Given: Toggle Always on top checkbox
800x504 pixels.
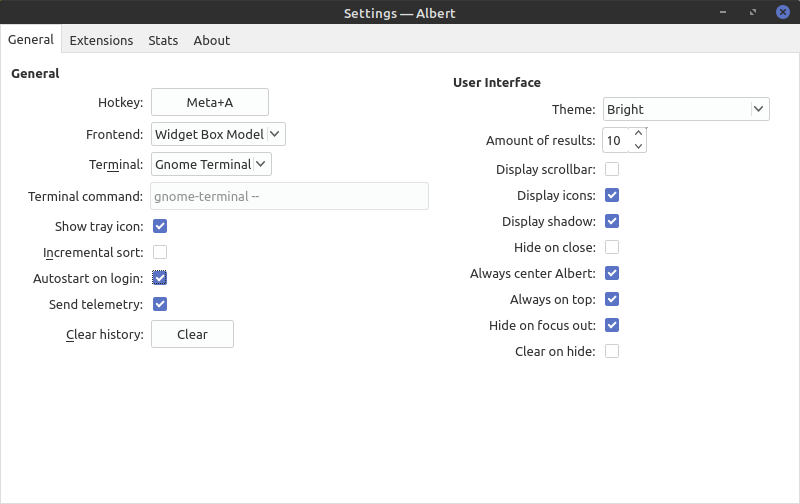Looking at the screenshot, I should point(612,299).
